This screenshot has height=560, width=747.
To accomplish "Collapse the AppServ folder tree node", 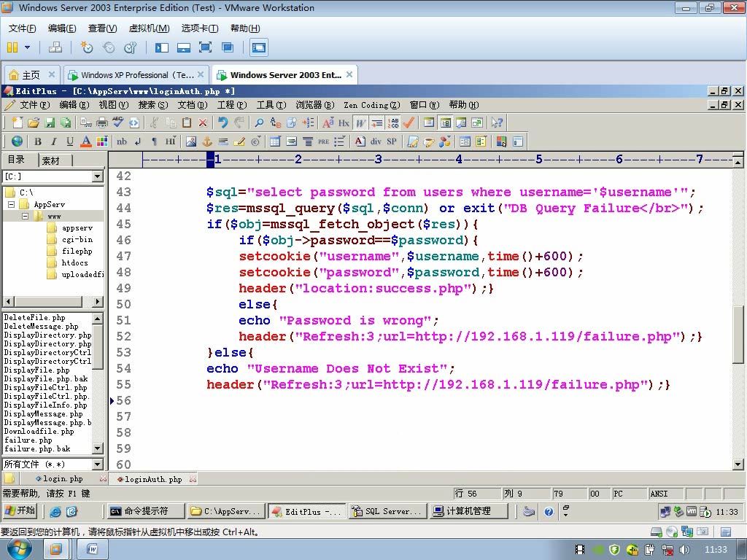I will tap(12, 204).
